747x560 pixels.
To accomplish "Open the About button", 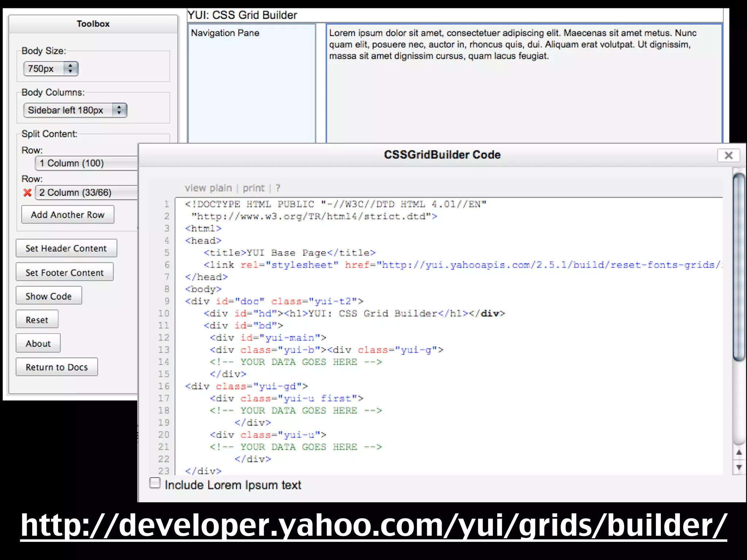I will coord(38,343).
